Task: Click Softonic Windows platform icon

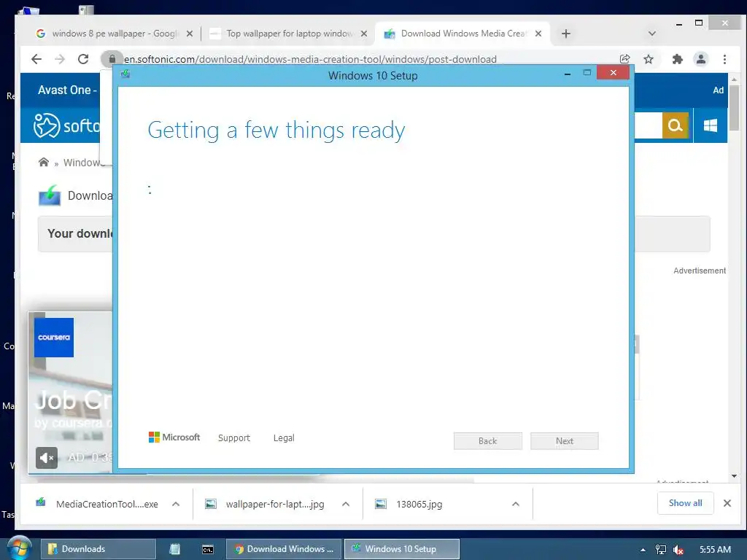Action: pyautogui.click(x=711, y=125)
